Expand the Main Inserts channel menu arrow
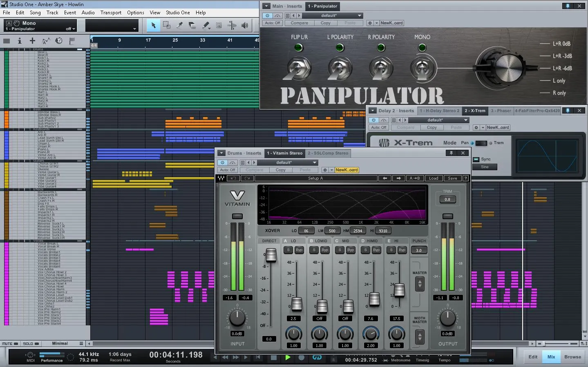The image size is (588, 367). tap(266, 6)
